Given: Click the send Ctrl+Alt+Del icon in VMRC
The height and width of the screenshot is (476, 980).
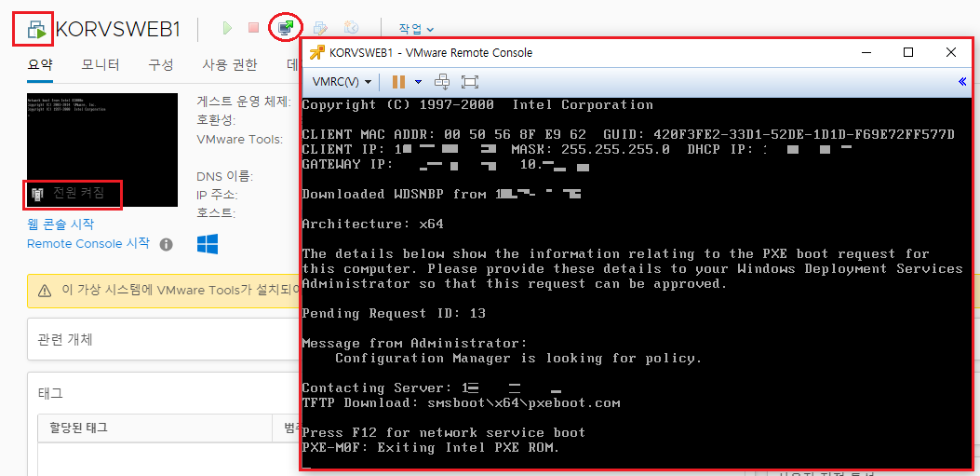Looking at the screenshot, I should pyautogui.click(x=442, y=82).
